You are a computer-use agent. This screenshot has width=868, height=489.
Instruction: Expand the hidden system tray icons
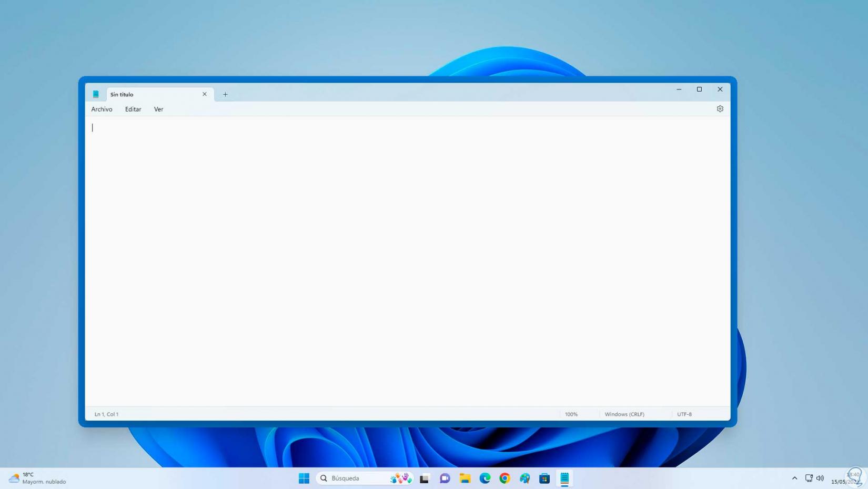pyautogui.click(x=794, y=478)
